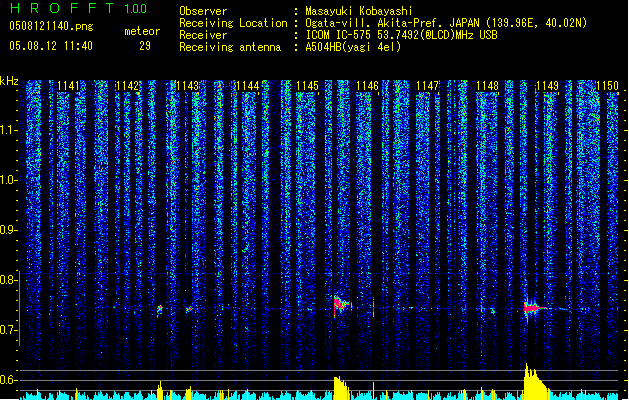Click the Receiving Location label

(233, 23)
